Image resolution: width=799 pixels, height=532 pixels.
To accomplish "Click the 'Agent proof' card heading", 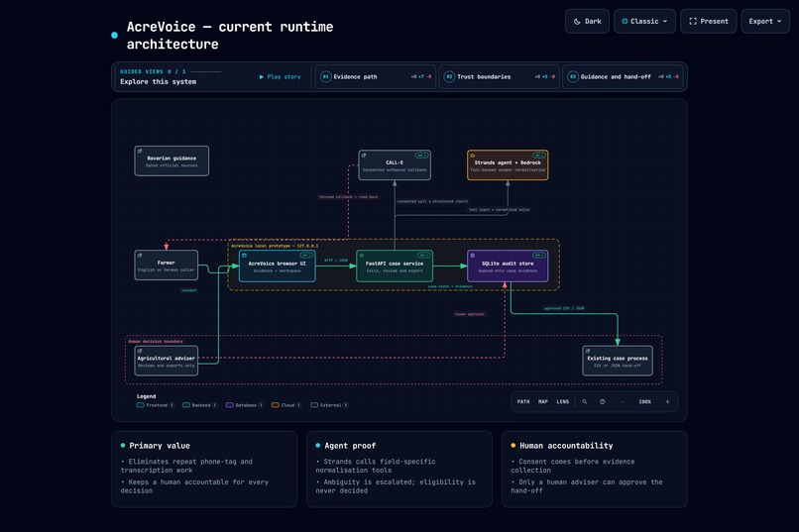I will (x=350, y=446).
